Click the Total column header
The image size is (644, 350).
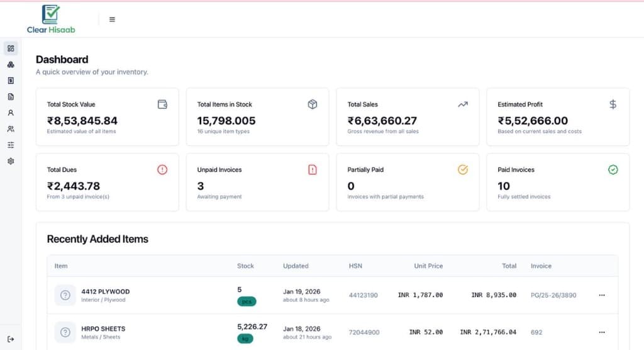tap(509, 266)
